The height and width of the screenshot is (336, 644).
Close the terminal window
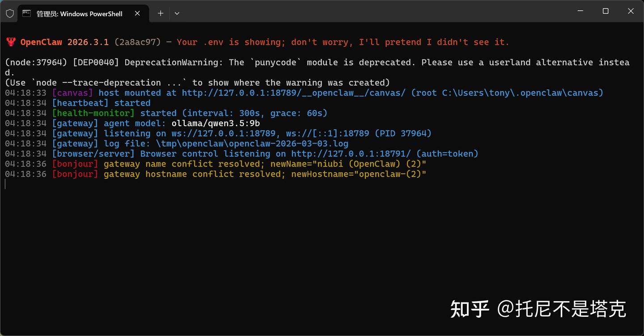(631, 11)
